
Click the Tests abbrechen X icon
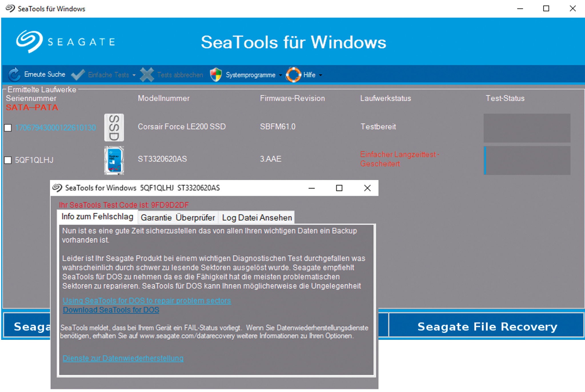(x=147, y=75)
